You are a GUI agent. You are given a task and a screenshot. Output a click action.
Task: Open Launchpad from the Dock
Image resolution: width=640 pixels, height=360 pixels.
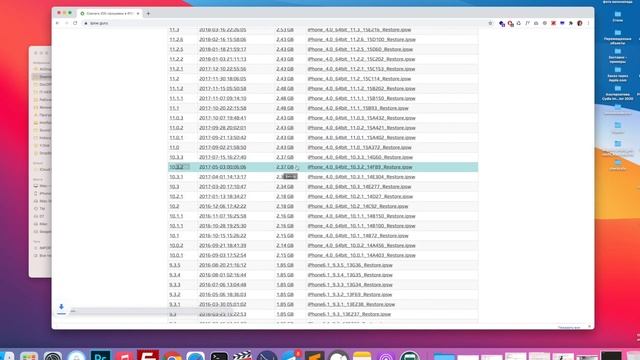pyautogui.click(x=29, y=356)
